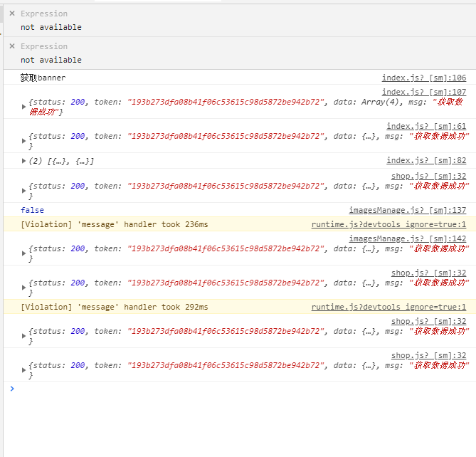This screenshot has width=476, height=457.
Task: Click the token string in index.js:107 object
Action: pos(227,102)
